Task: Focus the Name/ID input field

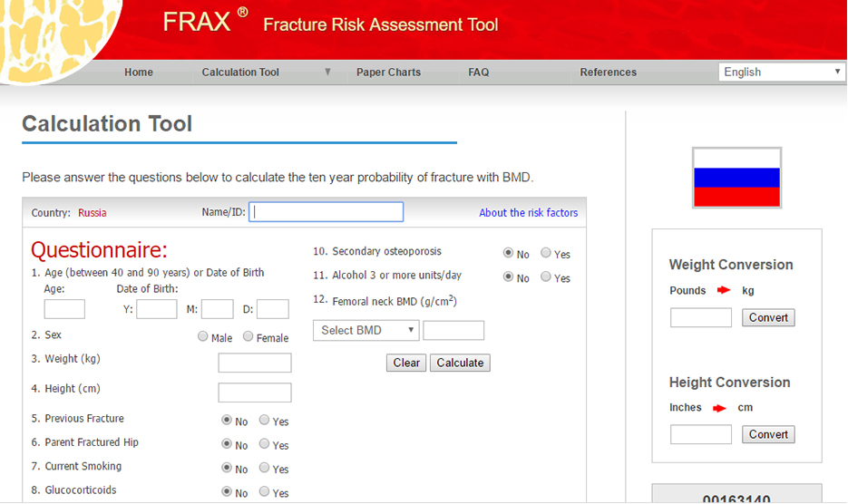Action: [x=327, y=212]
